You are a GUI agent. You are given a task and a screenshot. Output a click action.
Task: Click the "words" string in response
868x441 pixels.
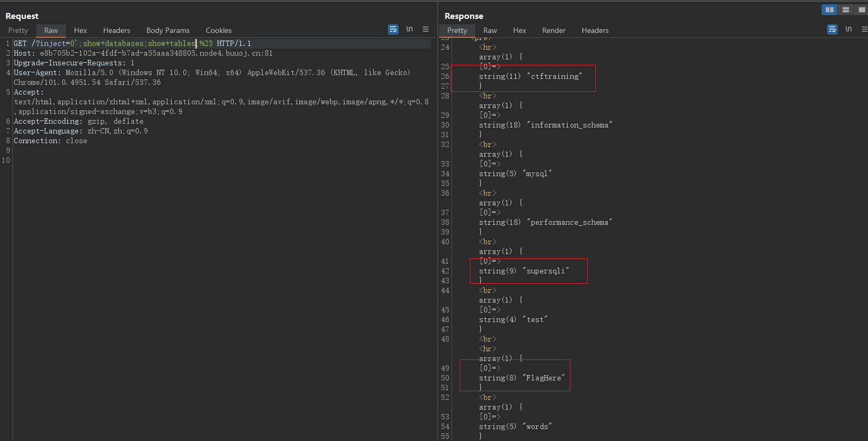coord(537,426)
